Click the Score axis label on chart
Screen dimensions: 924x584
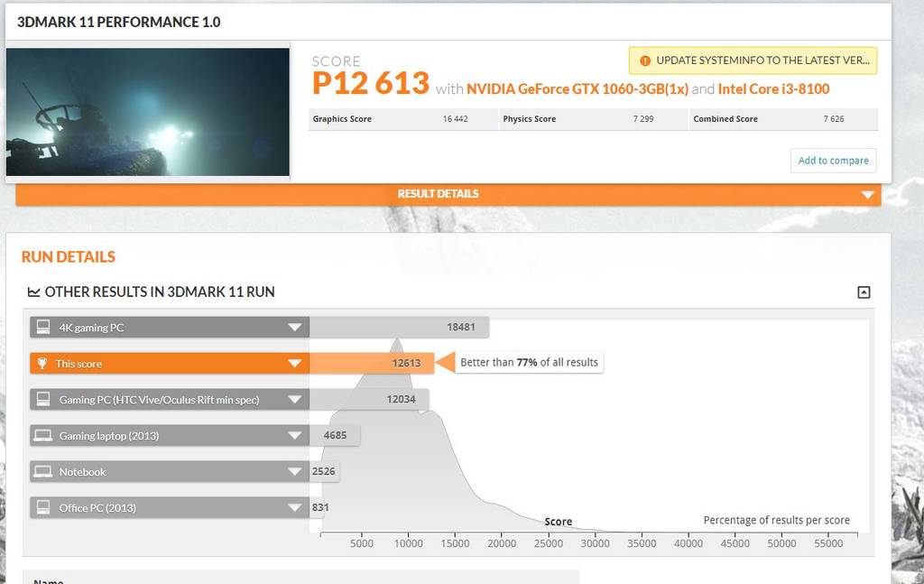coord(558,522)
